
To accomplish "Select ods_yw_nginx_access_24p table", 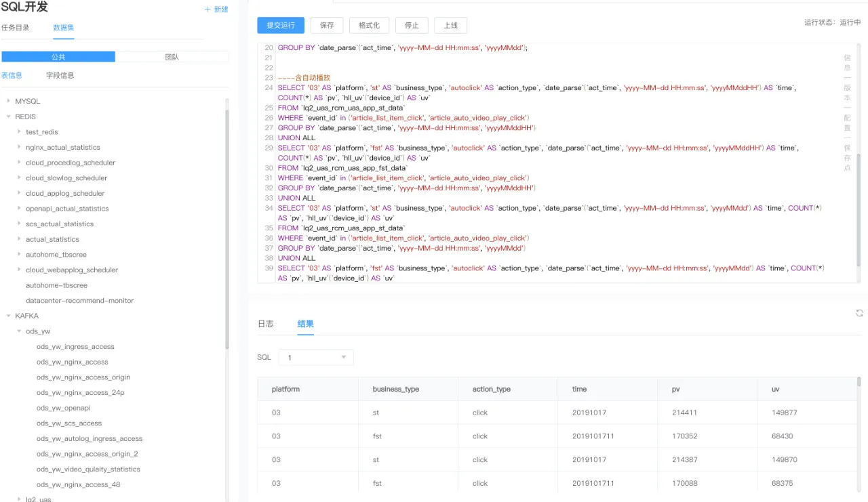I will [81, 393].
